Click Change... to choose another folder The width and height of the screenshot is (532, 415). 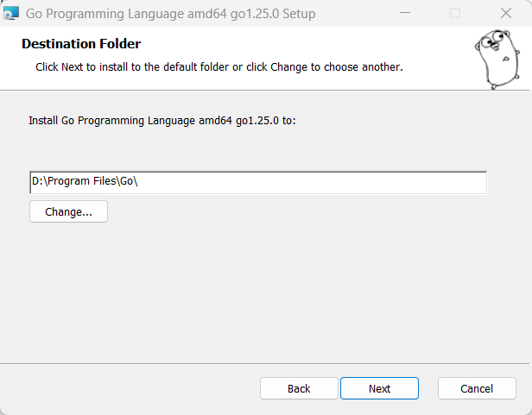click(68, 211)
